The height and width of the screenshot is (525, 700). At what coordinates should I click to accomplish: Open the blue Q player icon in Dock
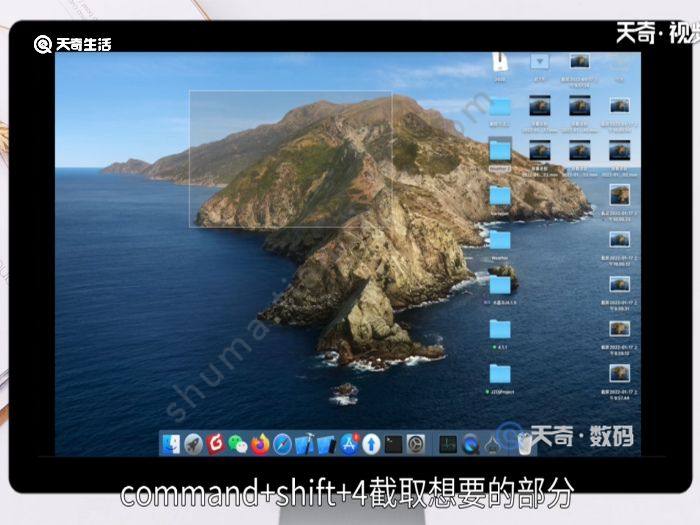coord(470,444)
